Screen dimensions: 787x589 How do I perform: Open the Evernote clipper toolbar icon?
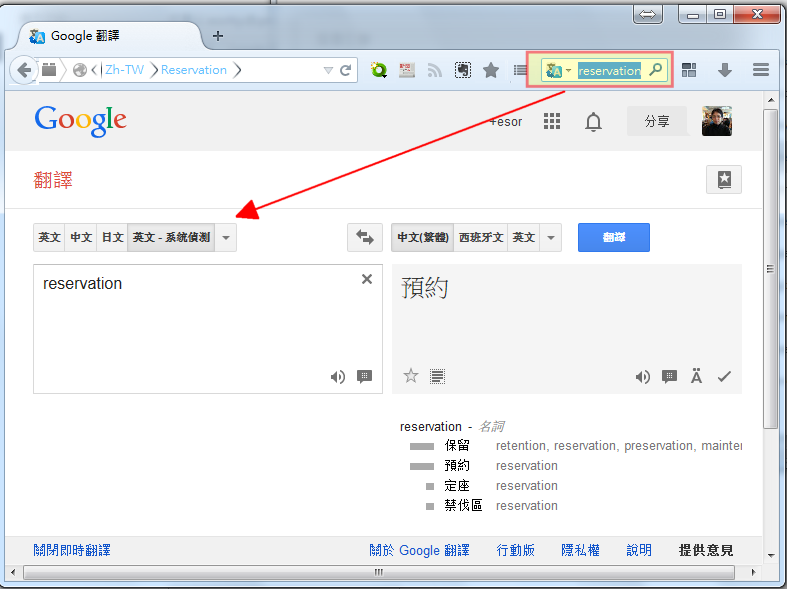(x=463, y=70)
